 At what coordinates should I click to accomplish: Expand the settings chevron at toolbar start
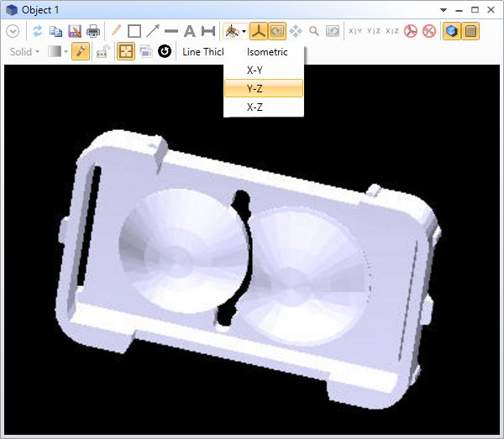pos(13,31)
